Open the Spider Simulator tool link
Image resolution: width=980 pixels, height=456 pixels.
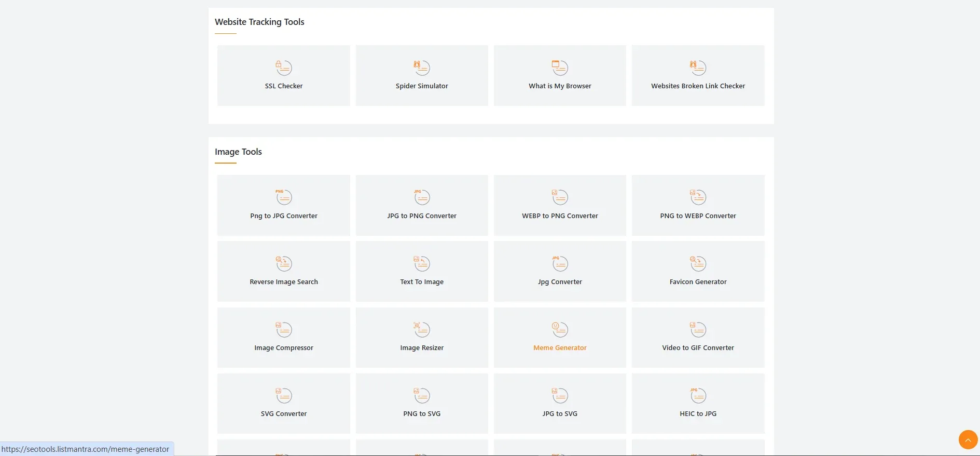point(422,86)
